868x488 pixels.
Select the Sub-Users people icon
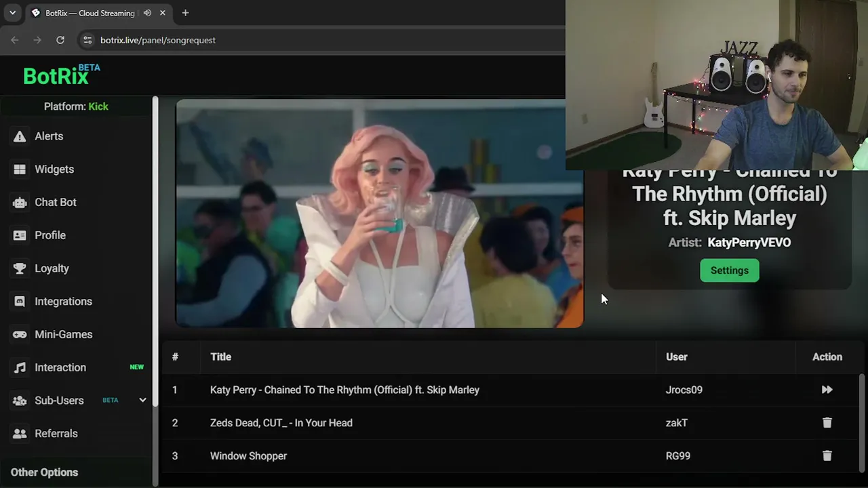click(x=20, y=401)
